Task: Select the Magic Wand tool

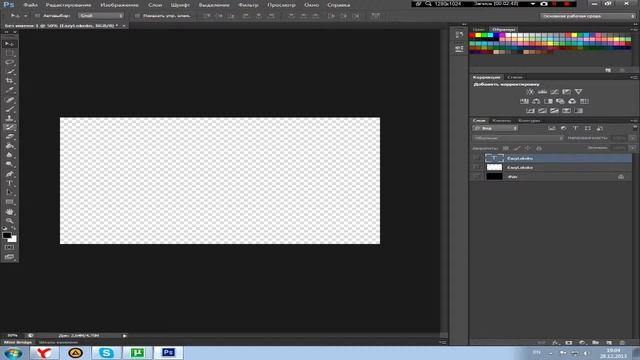Action: click(x=9, y=71)
